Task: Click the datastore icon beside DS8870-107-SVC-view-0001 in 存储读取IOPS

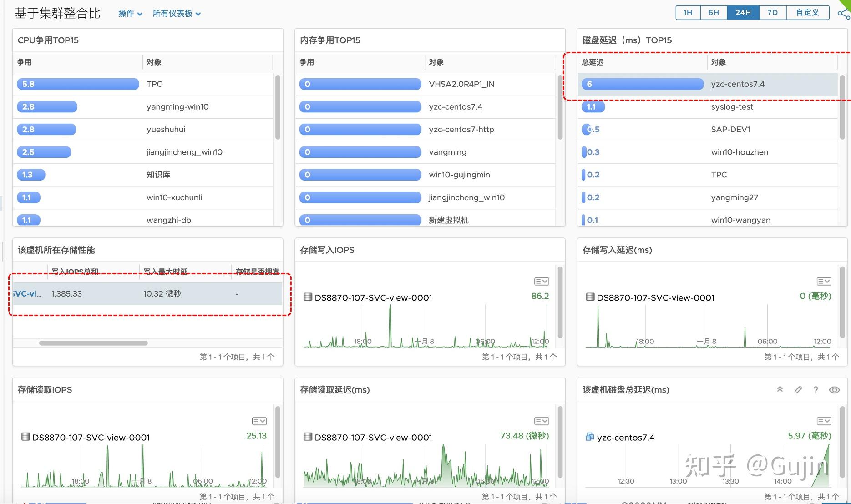Action: tap(25, 437)
